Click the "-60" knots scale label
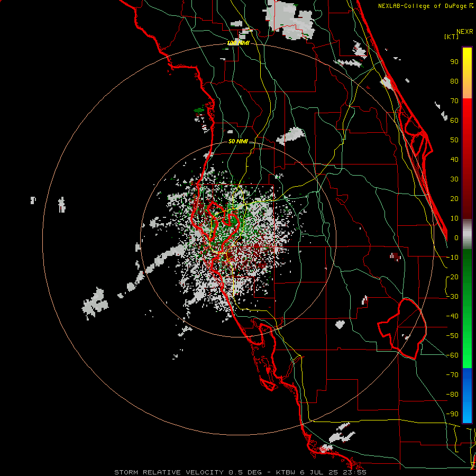 pos(452,355)
